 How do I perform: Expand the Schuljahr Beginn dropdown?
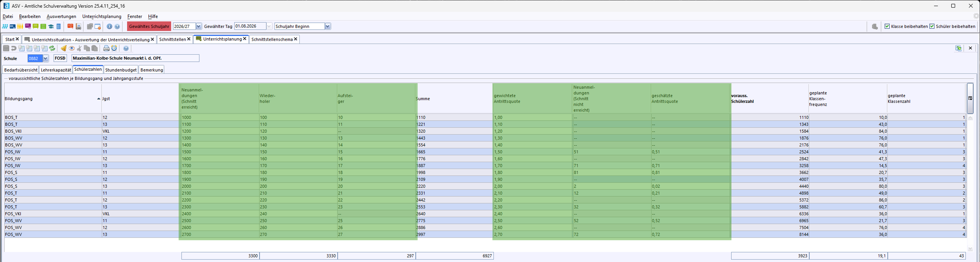[328, 27]
